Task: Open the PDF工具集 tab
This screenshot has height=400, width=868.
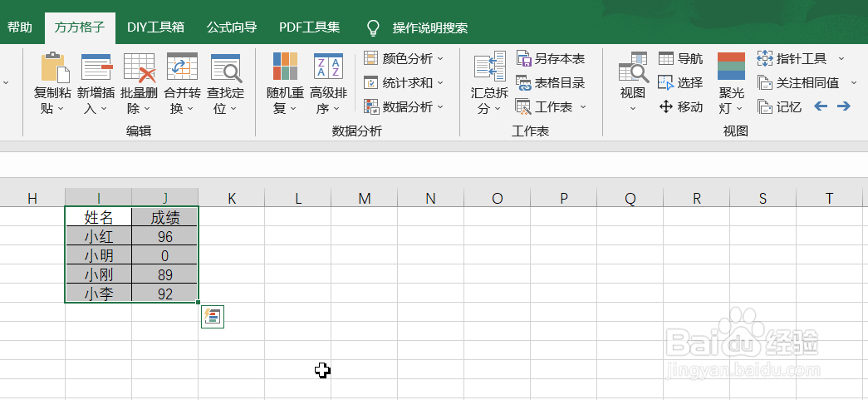Action: click(310, 27)
